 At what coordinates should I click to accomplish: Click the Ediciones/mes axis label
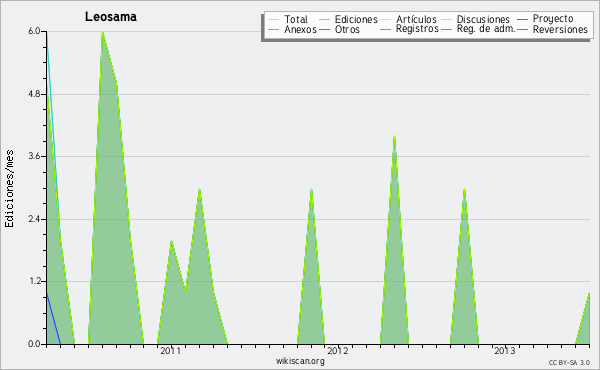9,189
